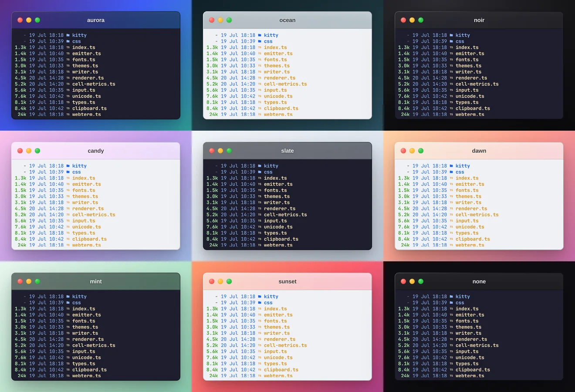Select the TS icon beside fonts.ts in dawn window
Viewport: 575px width, 392px height.
(451, 190)
